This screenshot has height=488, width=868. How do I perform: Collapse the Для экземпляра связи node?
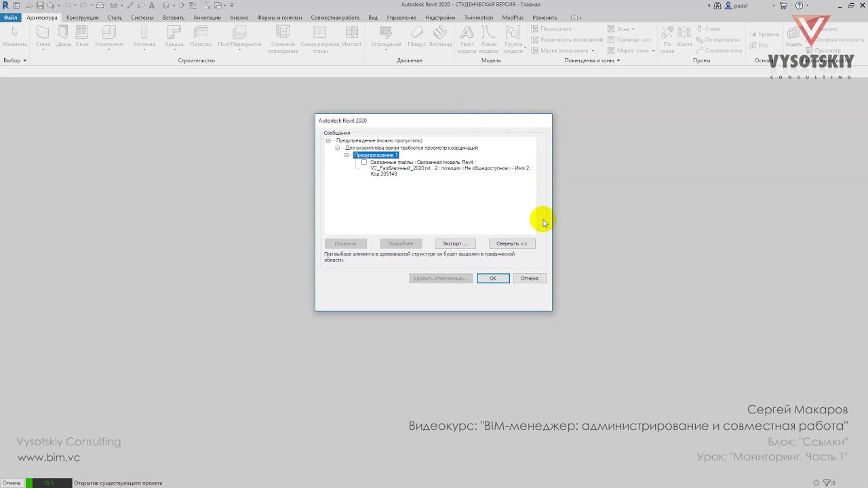pyautogui.click(x=338, y=148)
